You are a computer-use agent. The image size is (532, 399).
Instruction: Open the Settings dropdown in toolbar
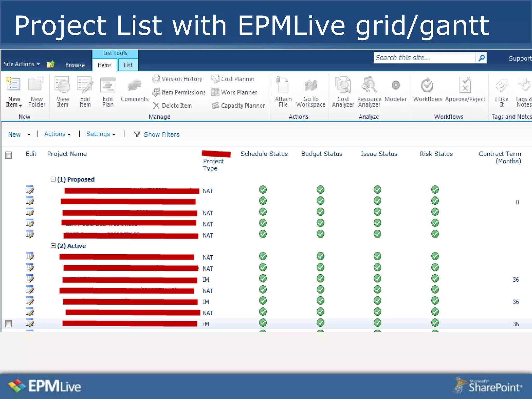(x=101, y=134)
